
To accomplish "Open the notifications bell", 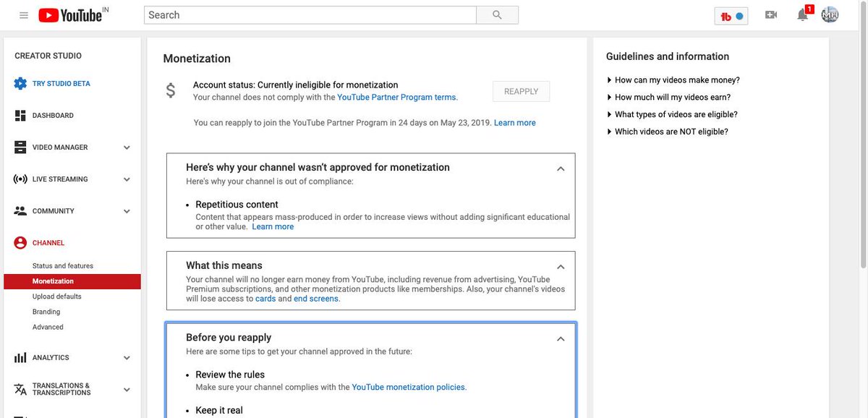I will pos(803,15).
